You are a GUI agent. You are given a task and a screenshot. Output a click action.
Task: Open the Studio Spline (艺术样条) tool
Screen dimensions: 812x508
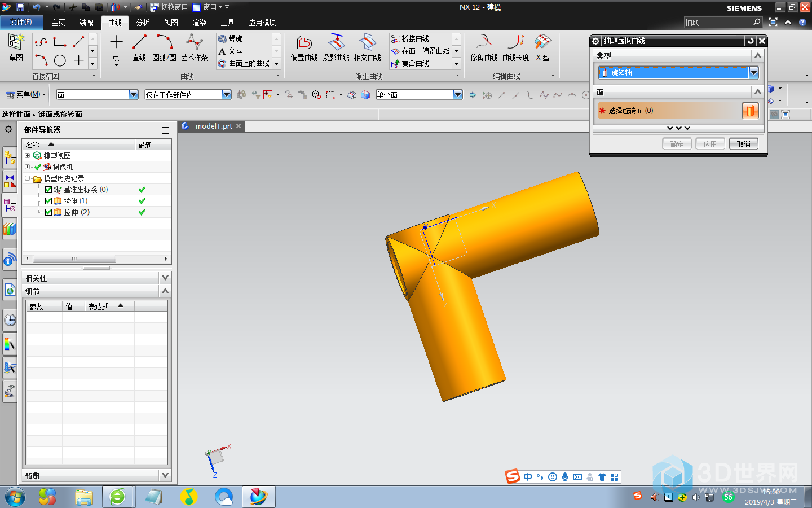point(195,47)
